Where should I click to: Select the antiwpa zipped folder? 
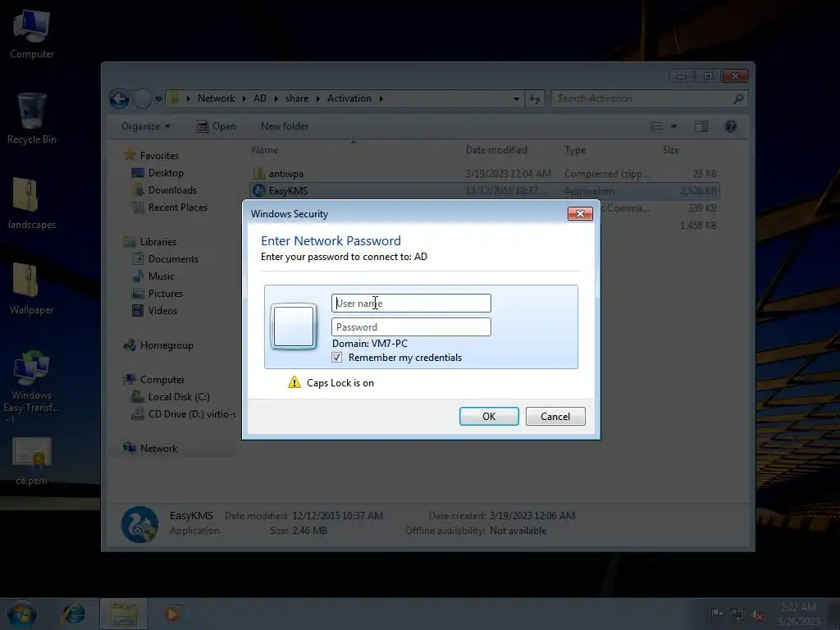coord(286,174)
